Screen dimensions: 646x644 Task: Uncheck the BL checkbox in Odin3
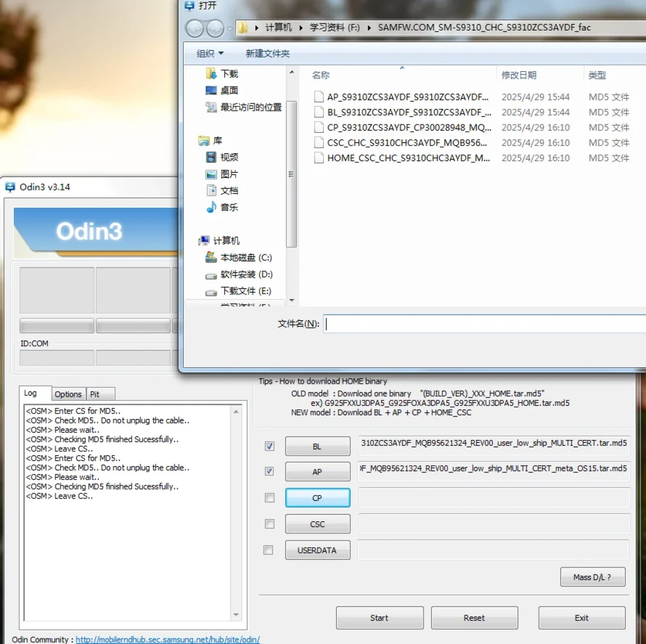(x=269, y=446)
